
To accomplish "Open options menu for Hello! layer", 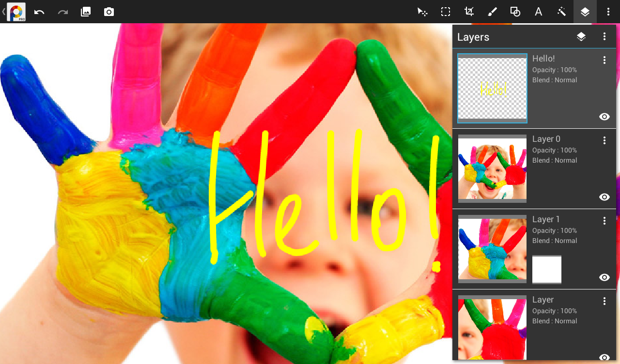I will [604, 60].
